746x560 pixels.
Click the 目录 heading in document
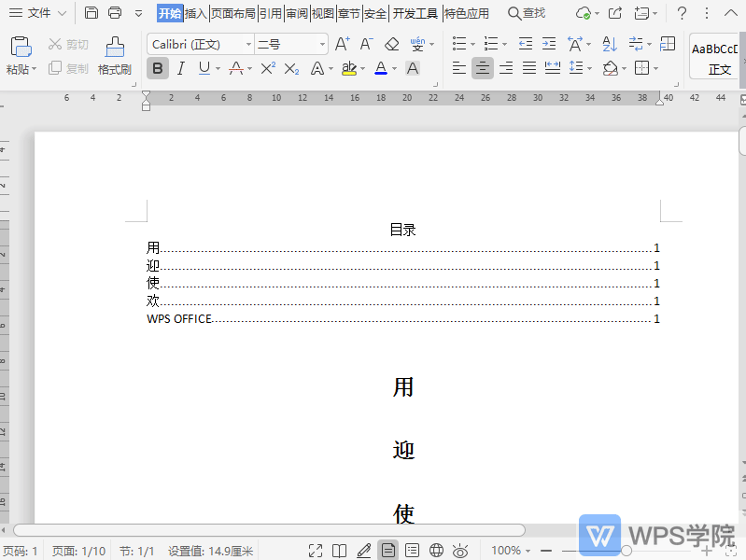pos(402,230)
